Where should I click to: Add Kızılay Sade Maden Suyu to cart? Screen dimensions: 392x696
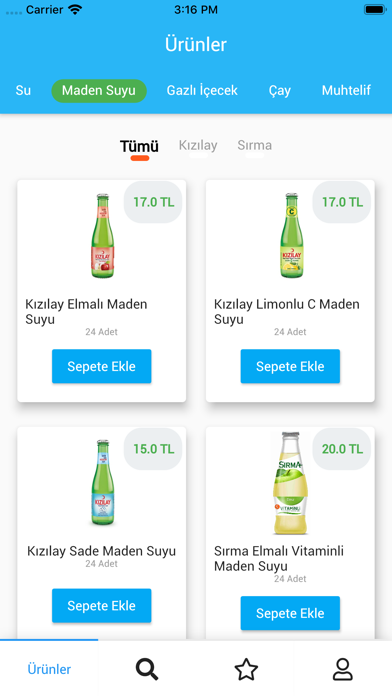[102, 605]
